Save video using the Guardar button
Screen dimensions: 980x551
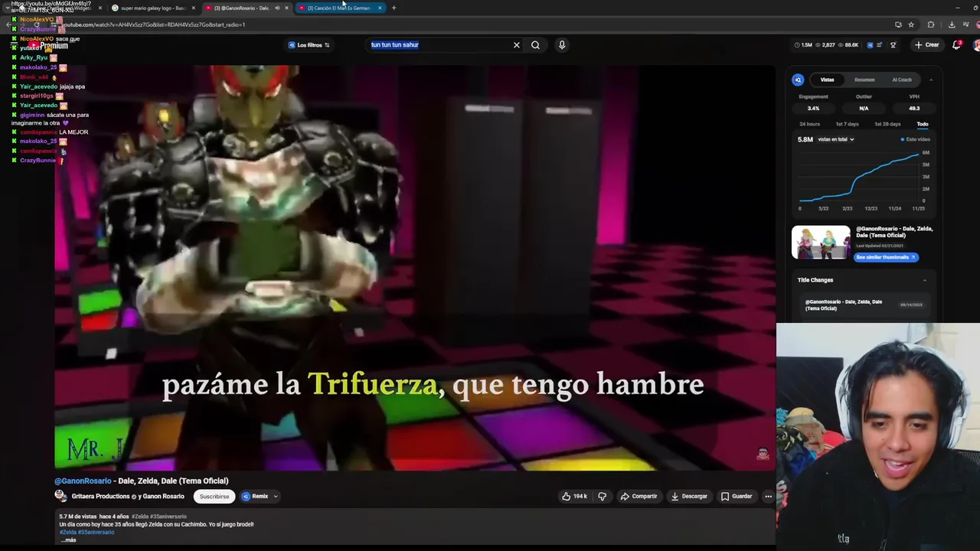click(x=737, y=496)
